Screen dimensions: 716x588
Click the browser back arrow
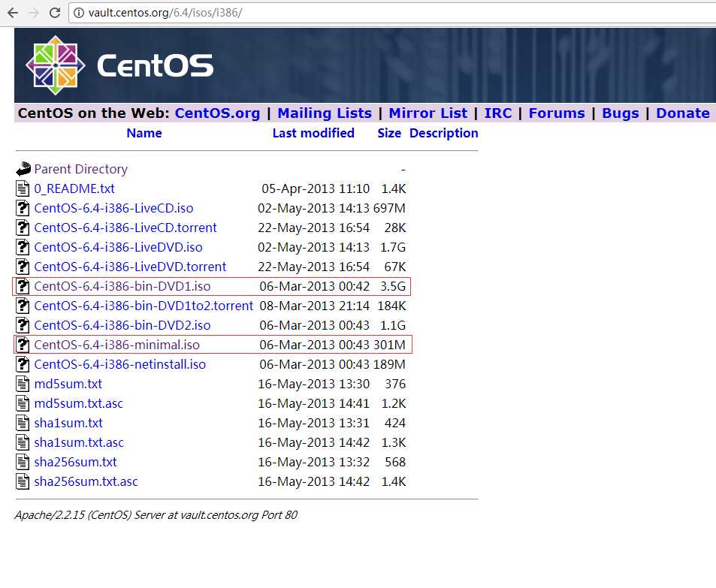point(13,13)
